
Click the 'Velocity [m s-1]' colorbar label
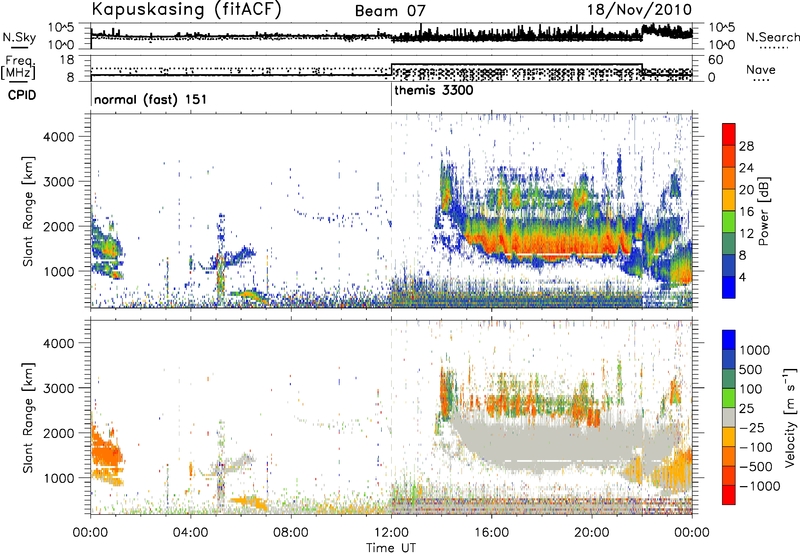790,417
